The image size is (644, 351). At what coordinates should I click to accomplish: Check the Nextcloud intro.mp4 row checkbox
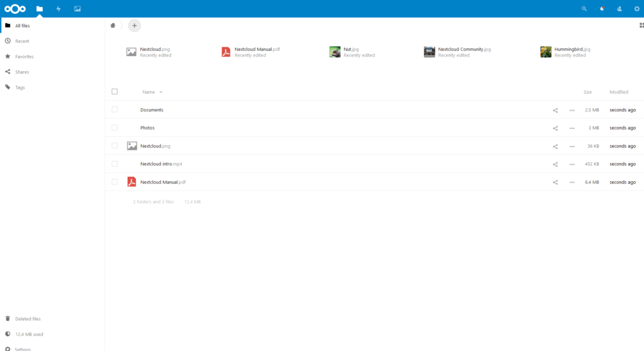coord(114,164)
